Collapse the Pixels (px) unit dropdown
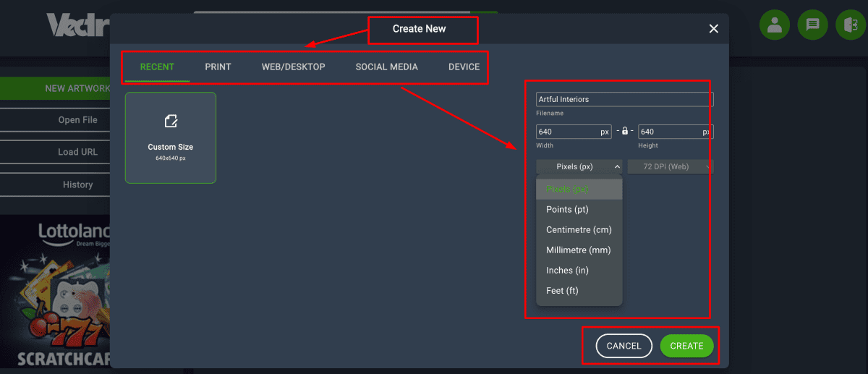The image size is (868, 374). [579, 167]
